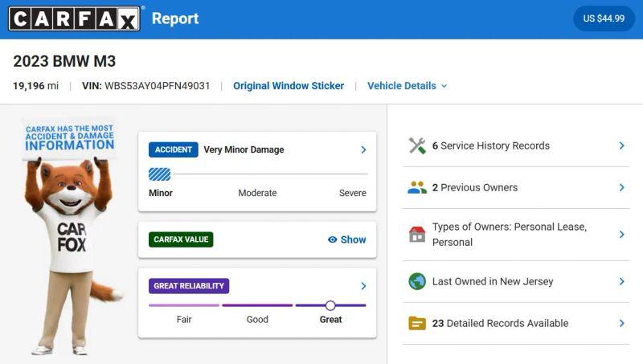Click the '2023 BMW M3' title

[x=64, y=61]
